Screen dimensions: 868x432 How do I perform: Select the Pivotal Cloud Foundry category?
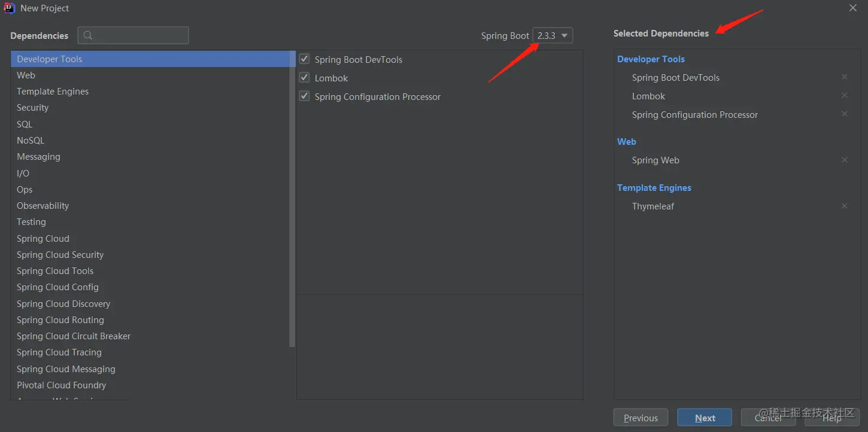pyautogui.click(x=150, y=385)
